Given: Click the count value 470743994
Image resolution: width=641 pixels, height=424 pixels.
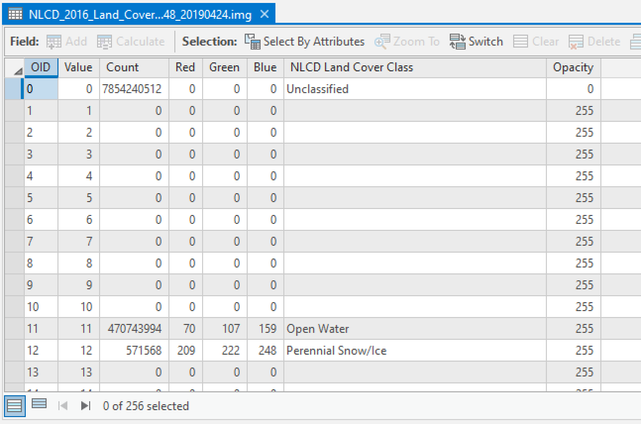Looking at the screenshot, I should pos(134,329).
